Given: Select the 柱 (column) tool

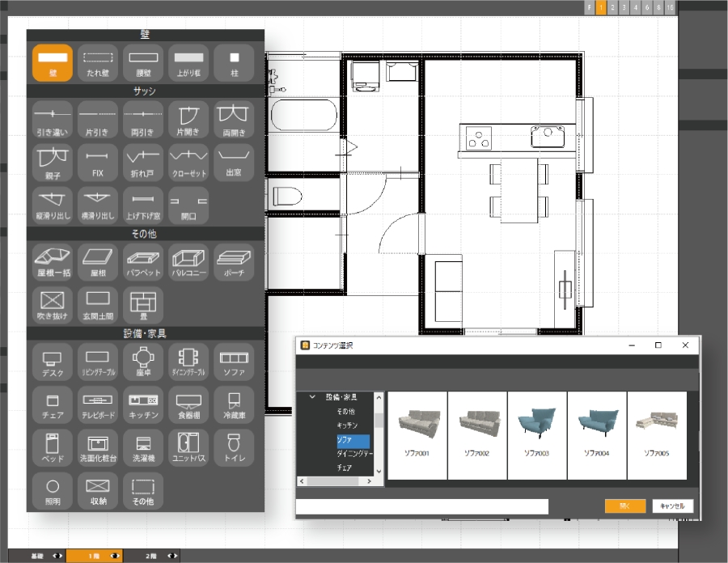Looking at the screenshot, I should coord(234,62).
